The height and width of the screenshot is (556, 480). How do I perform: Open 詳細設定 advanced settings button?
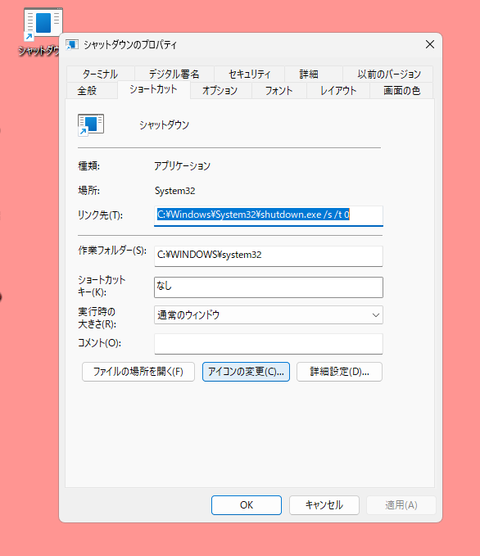pos(339,372)
